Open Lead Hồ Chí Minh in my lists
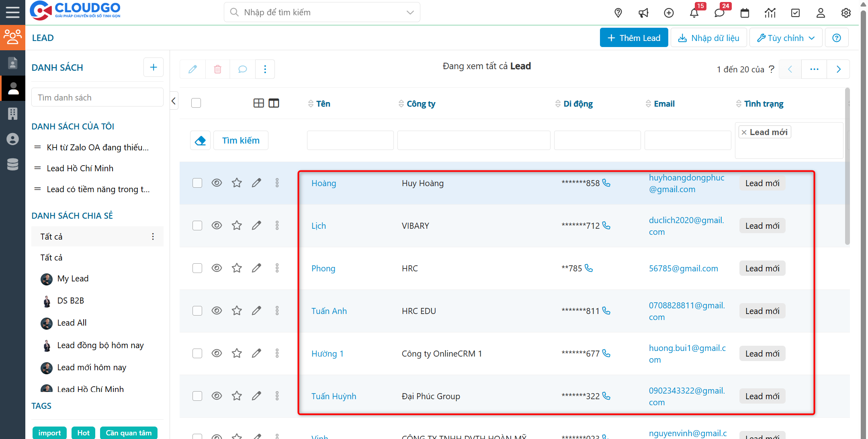Image resolution: width=868 pixels, height=439 pixels. point(80,168)
